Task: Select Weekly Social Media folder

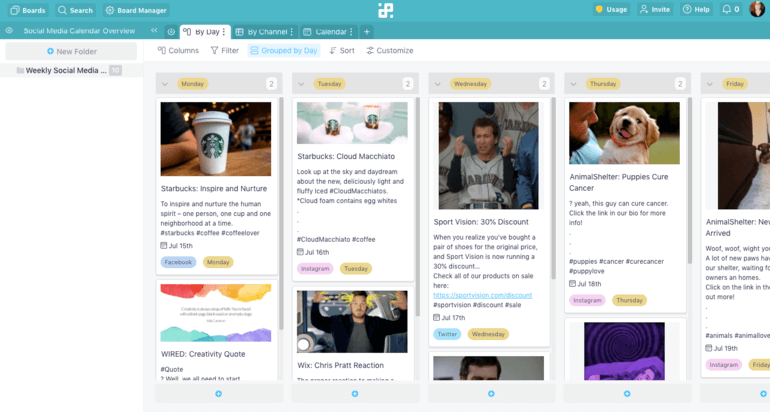Action: 69,70
